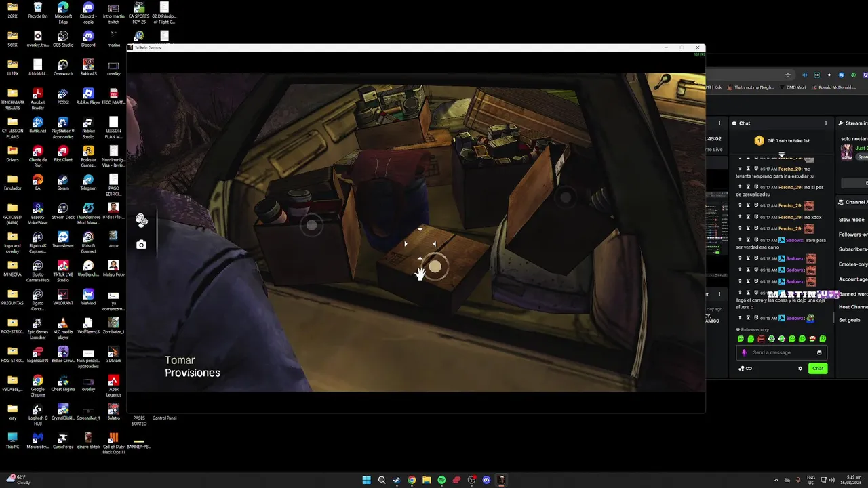The height and width of the screenshot is (488, 868).
Task: Open That's not my Neigh... bookmark
Action: click(x=751, y=87)
